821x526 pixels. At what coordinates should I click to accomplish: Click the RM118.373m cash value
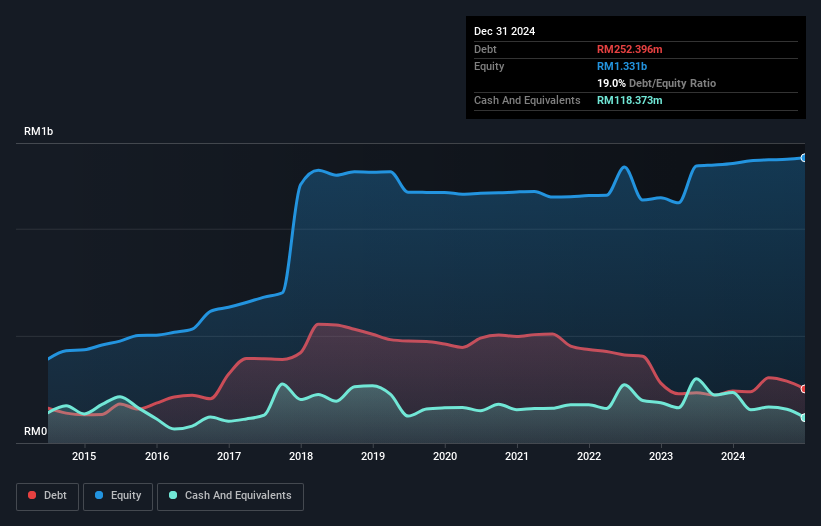629,100
